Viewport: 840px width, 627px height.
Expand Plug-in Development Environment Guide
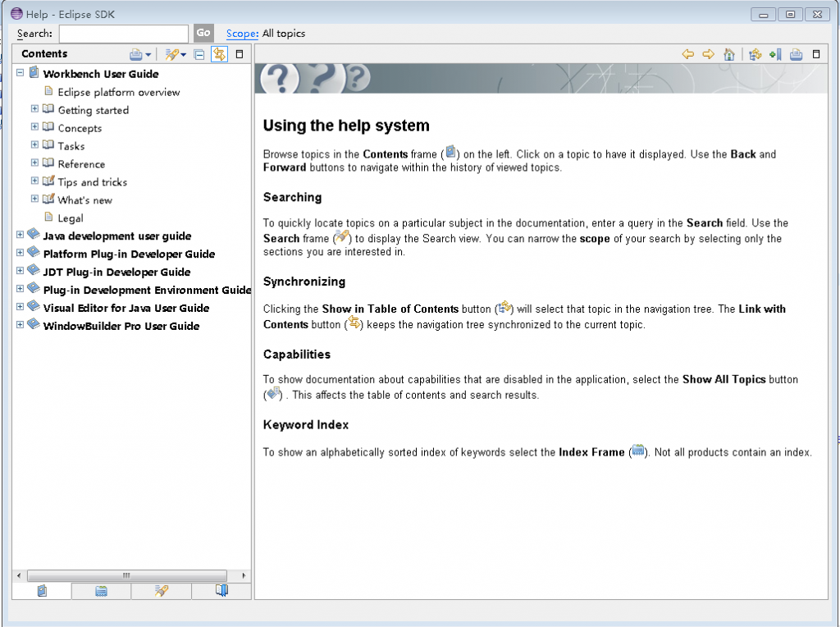click(20, 289)
